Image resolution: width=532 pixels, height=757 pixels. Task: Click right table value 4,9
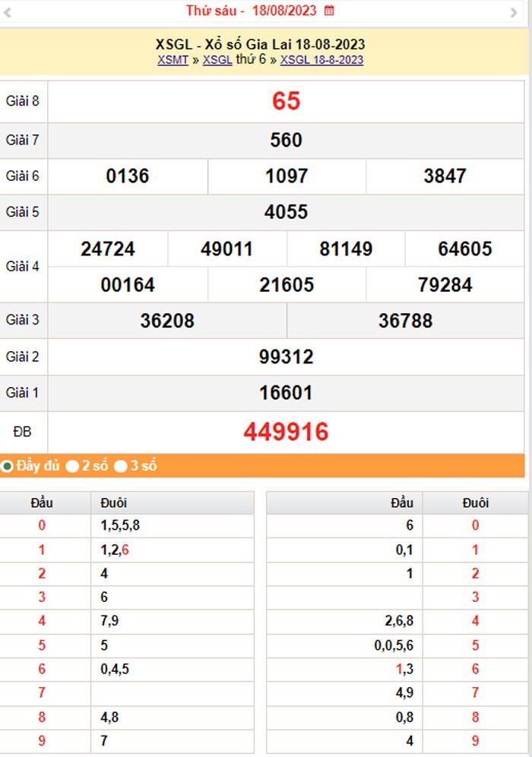(404, 693)
